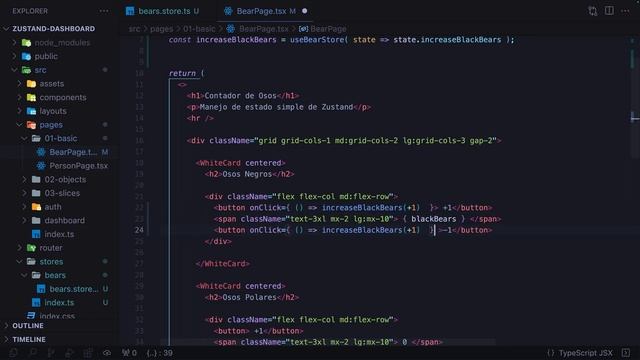The image size is (640, 360).
Task: Click unsaved dot on BearPage.tsx tab
Action: [304, 11]
